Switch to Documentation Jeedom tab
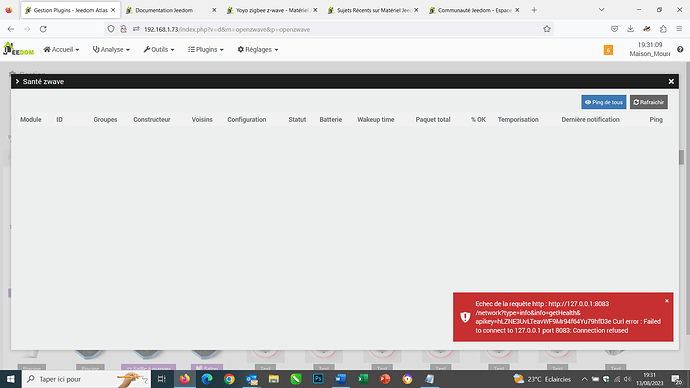690x388 pixels. click(x=169, y=10)
